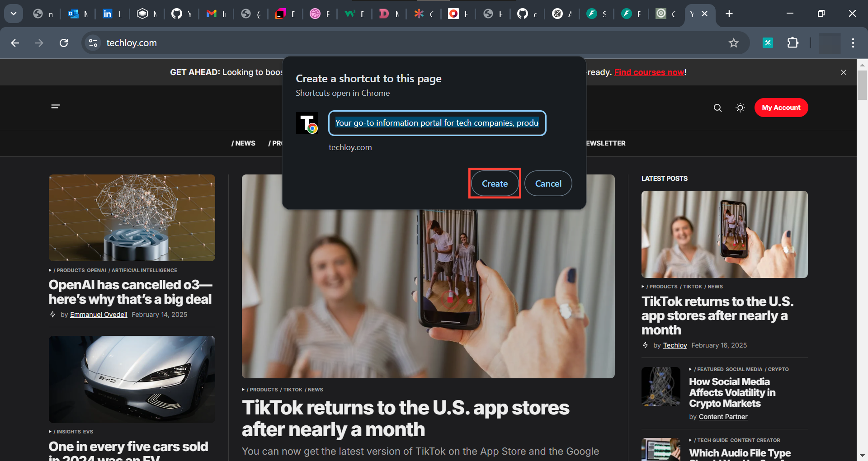Click the OPENAI category tag
The image size is (868, 461).
point(96,270)
